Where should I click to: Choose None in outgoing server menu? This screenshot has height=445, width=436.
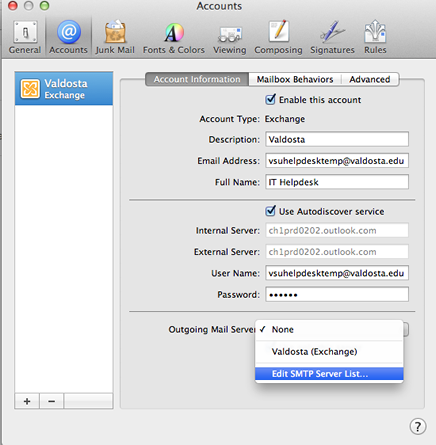[329, 329]
